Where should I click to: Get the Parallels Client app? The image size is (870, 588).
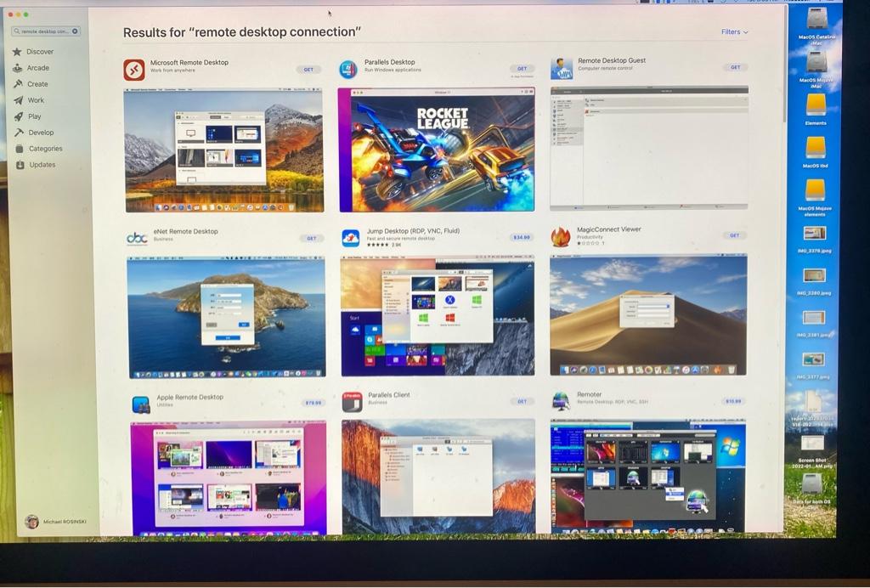pos(523,401)
